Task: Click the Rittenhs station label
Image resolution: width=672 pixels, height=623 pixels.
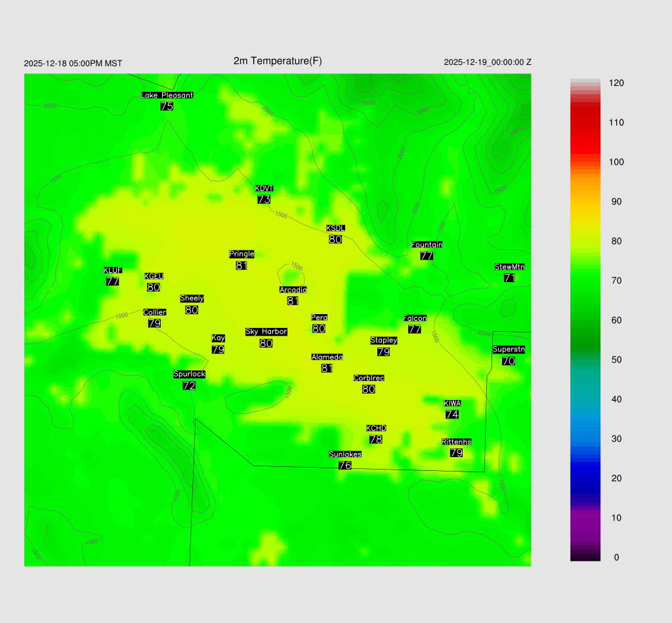Action: tap(456, 441)
